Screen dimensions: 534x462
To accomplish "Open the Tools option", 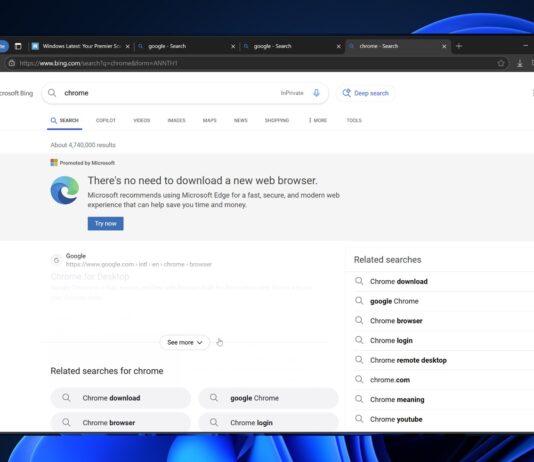I will click(x=354, y=121).
